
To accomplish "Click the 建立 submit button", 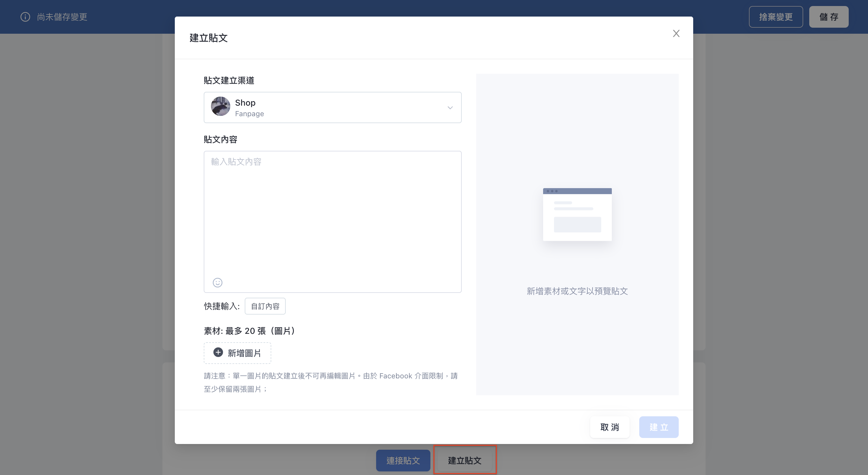I will (x=659, y=427).
